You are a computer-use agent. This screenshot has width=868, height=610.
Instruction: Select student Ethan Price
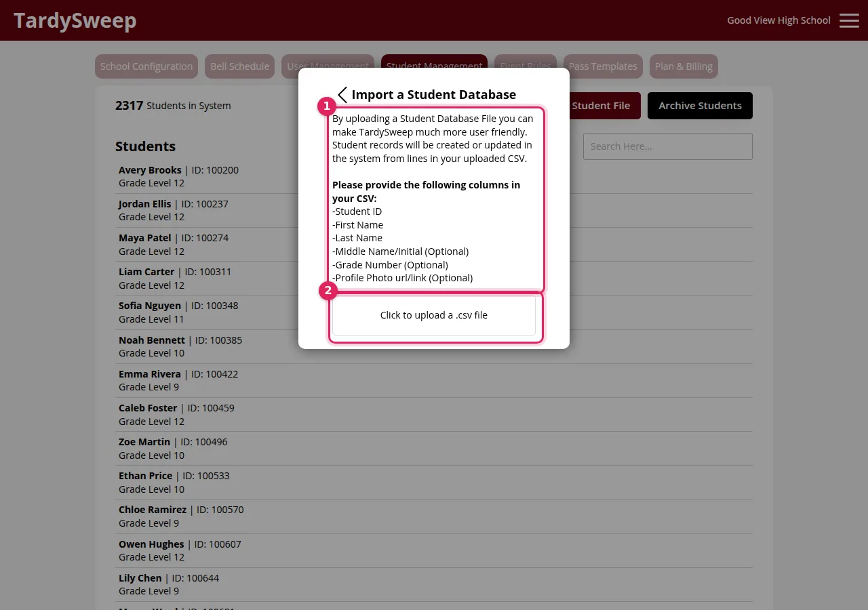pyautogui.click(x=434, y=482)
